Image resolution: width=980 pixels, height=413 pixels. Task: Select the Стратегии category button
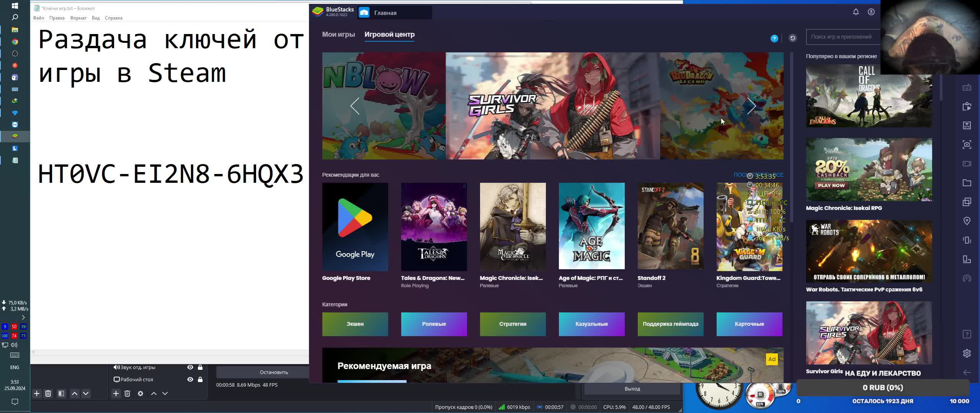tap(513, 324)
